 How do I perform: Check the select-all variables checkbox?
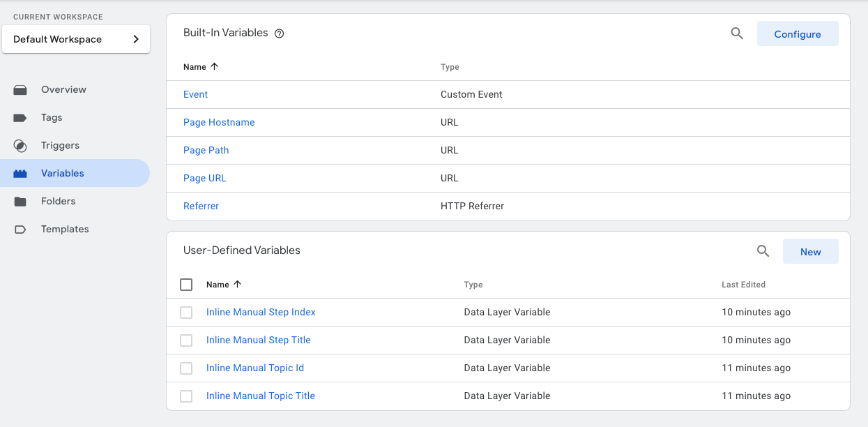tap(186, 285)
